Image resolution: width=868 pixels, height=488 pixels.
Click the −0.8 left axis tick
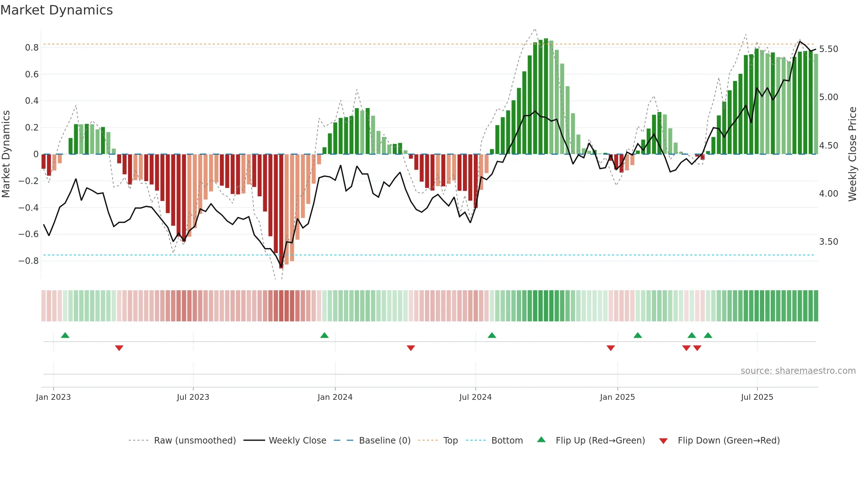click(29, 261)
